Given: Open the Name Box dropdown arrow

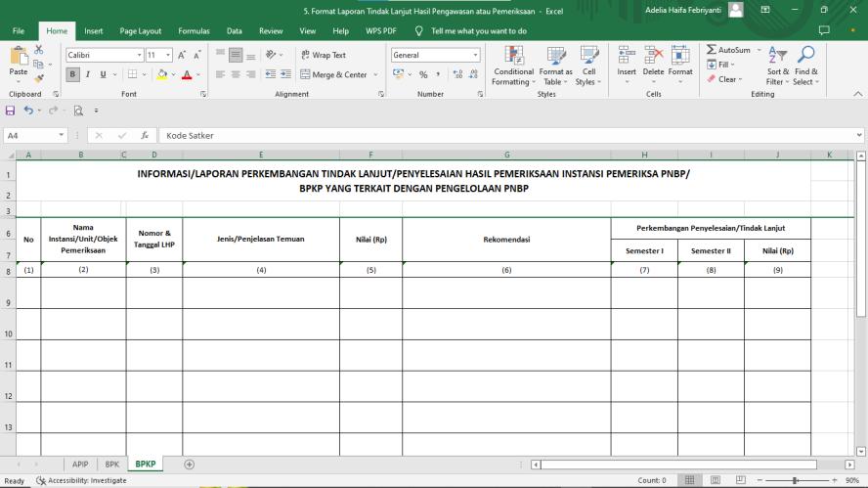Looking at the screenshot, I should click(x=61, y=135).
